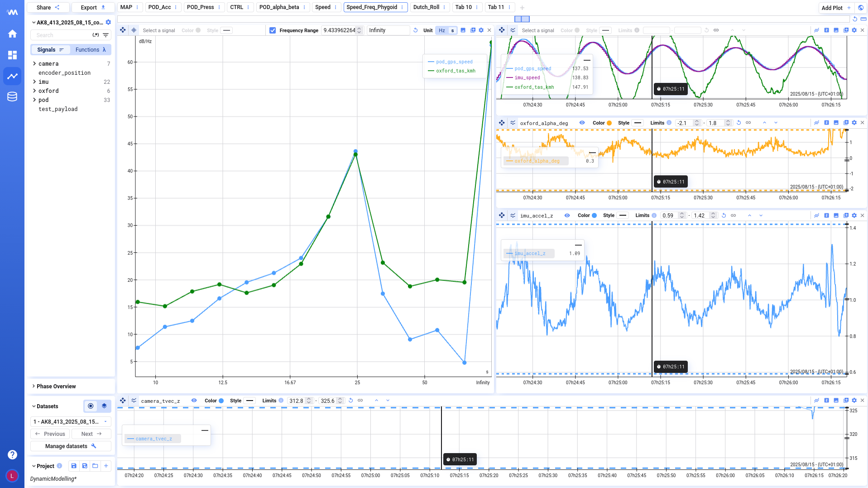Open the help question mark icon
The width and height of the screenshot is (868, 488).
pos(12,454)
